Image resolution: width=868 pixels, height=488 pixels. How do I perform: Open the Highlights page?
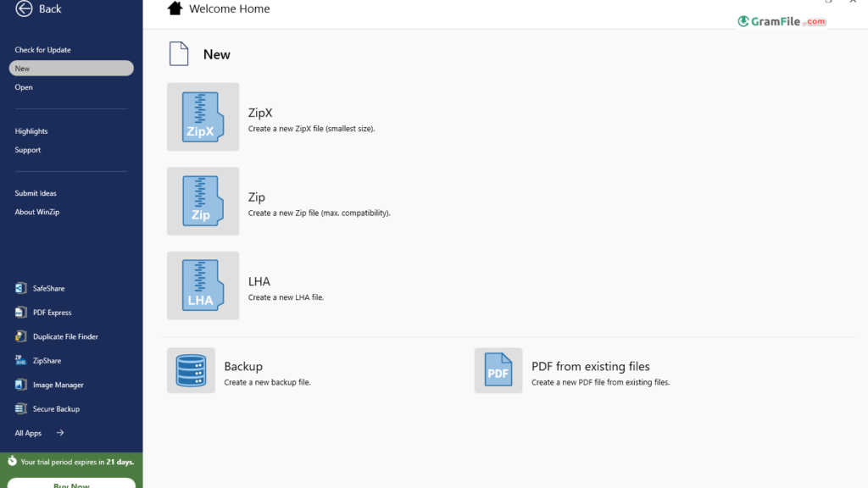click(31, 131)
